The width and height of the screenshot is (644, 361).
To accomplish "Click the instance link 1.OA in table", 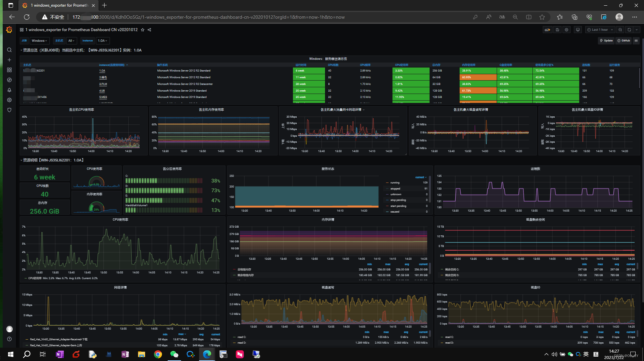I will (102, 71).
